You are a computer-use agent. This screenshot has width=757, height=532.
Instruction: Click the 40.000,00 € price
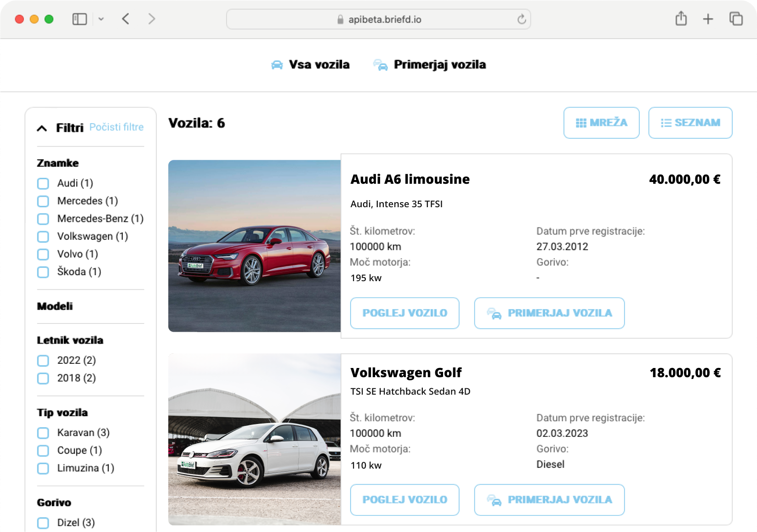pyautogui.click(x=685, y=179)
